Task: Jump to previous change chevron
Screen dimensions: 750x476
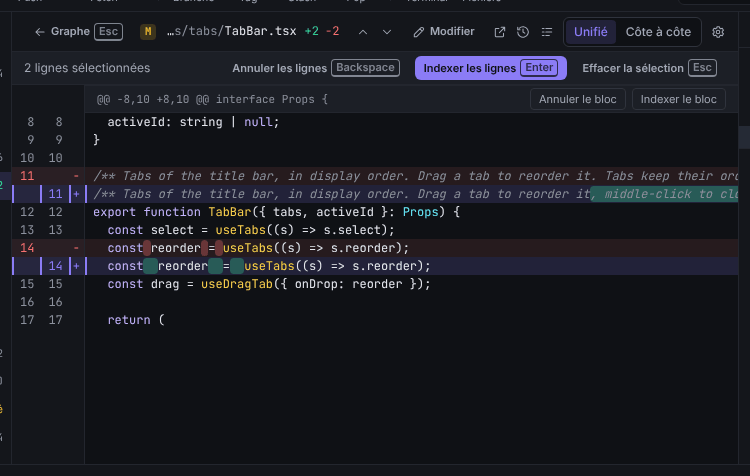Action: click(x=363, y=32)
